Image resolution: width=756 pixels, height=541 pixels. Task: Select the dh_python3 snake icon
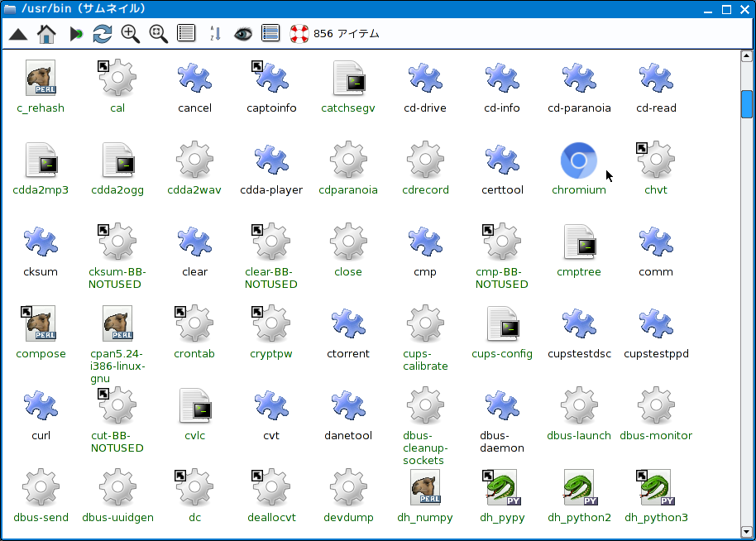coord(656,487)
